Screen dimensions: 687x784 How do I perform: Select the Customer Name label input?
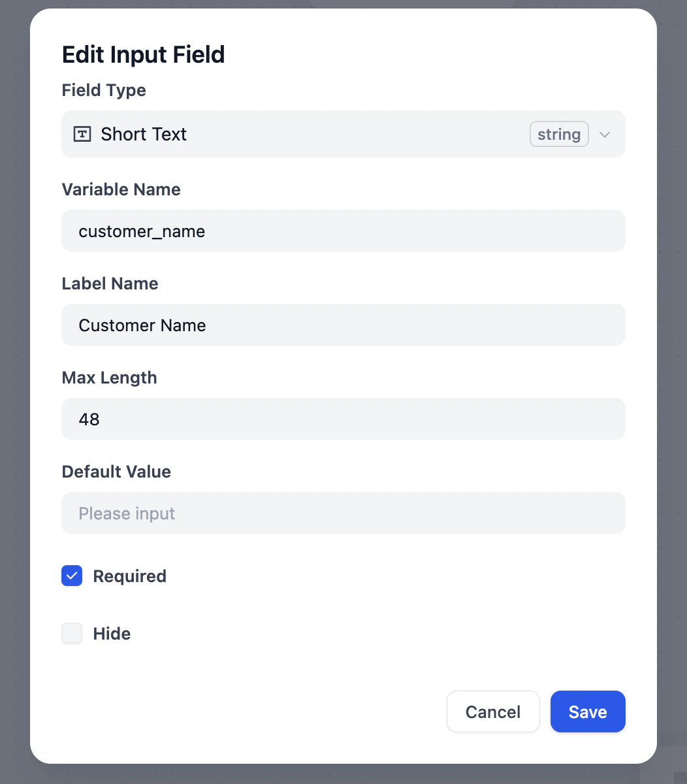[x=343, y=325]
